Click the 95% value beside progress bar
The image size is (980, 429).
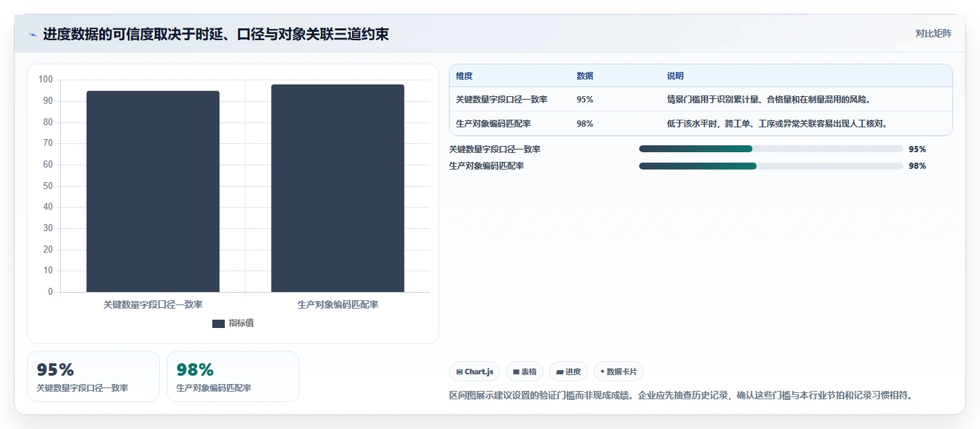click(x=918, y=149)
